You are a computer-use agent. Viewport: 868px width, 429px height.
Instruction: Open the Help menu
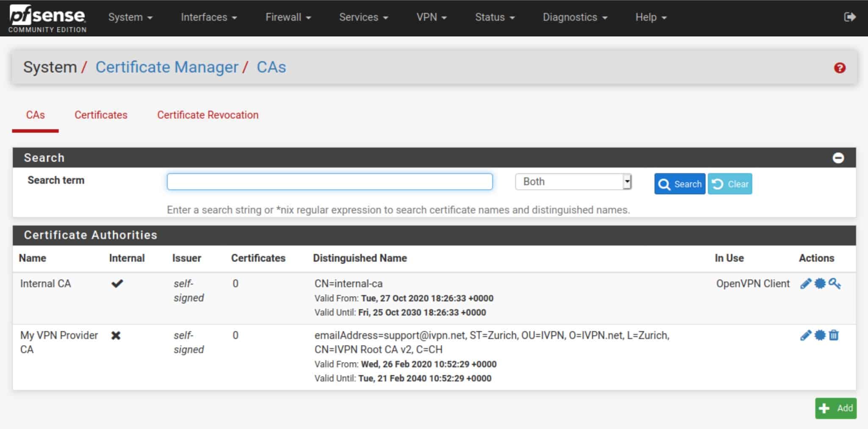[x=651, y=17]
